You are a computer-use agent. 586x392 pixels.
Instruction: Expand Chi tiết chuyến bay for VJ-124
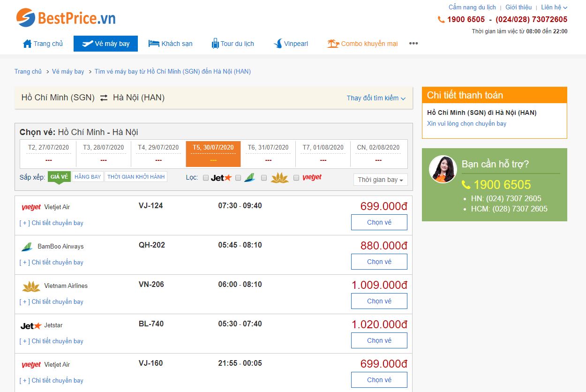[52, 223]
